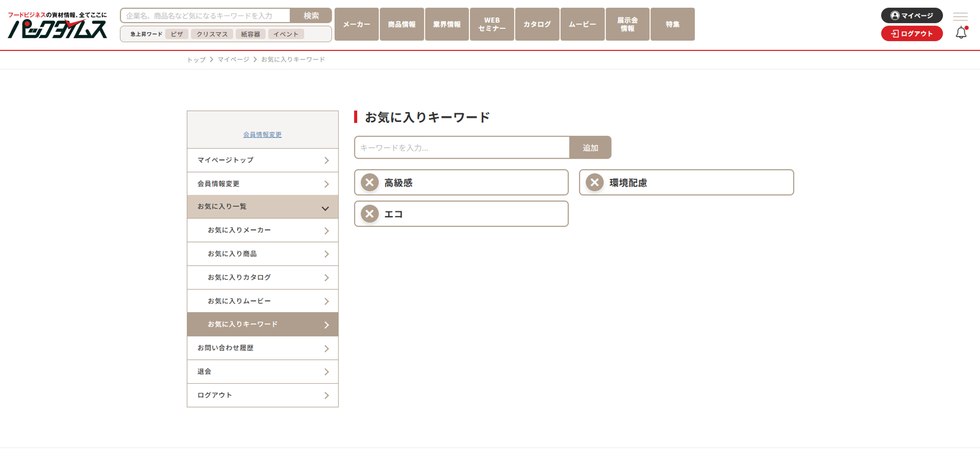Screen dimensions: 980x467
Task: Click the 追加 button to add keyword
Action: point(590,147)
